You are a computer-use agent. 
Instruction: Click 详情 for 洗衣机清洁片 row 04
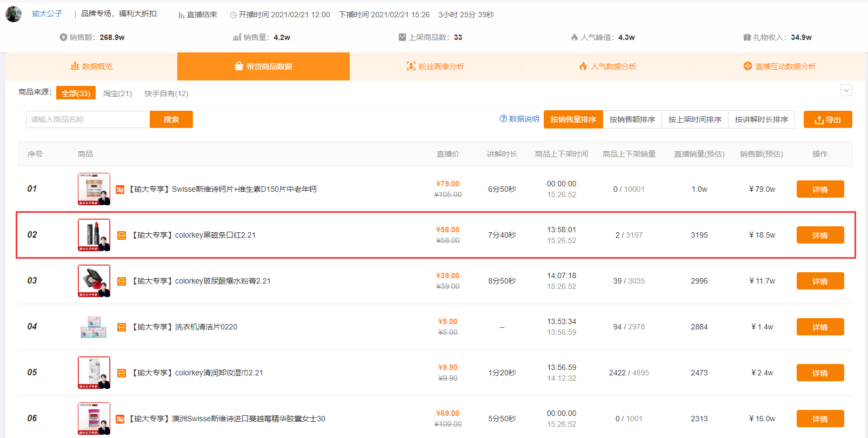(x=820, y=327)
